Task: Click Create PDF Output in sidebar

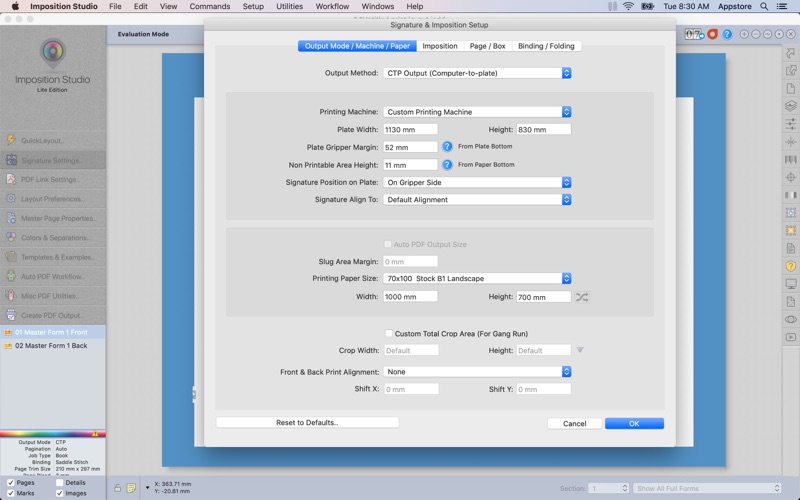Action: [x=53, y=315]
